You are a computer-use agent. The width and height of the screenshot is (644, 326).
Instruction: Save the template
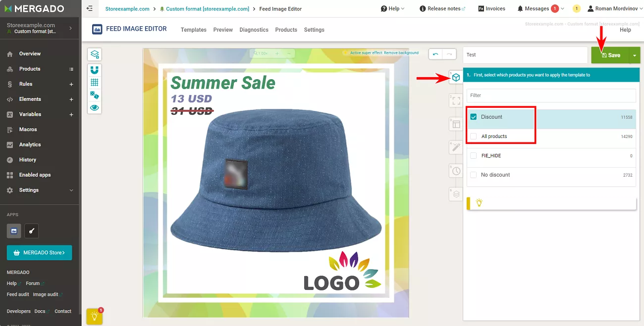coord(610,55)
